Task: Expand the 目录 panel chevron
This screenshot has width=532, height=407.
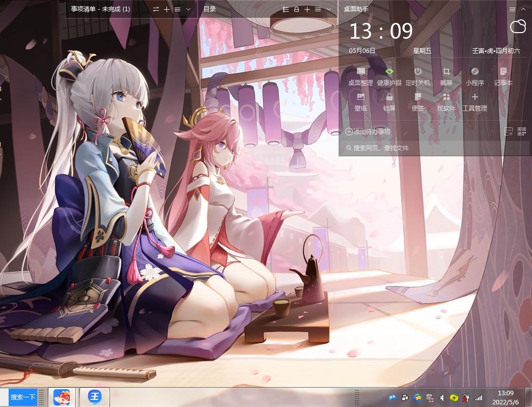Action: pyautogui.click(x=328, y=10)
